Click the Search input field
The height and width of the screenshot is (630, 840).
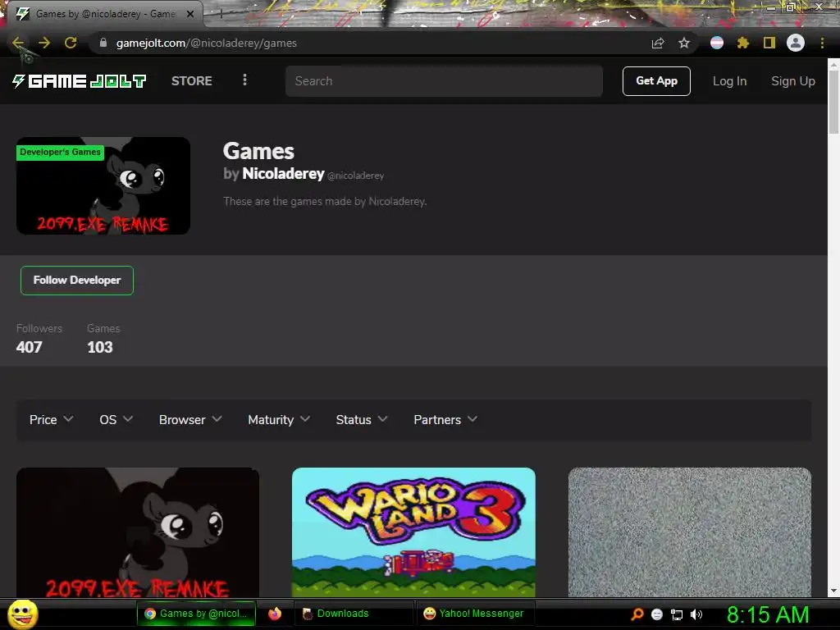tap(444, 81)
